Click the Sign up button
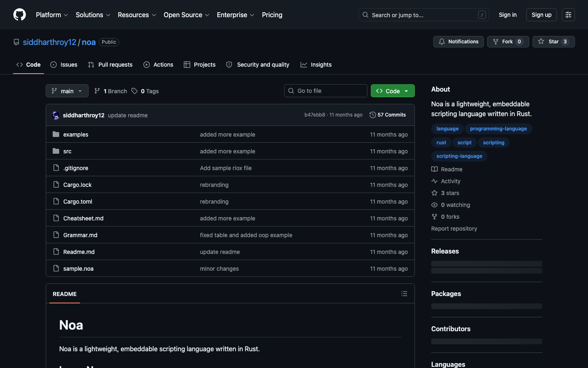Viewport: 588px width, 368px height. tap(541, 15)
